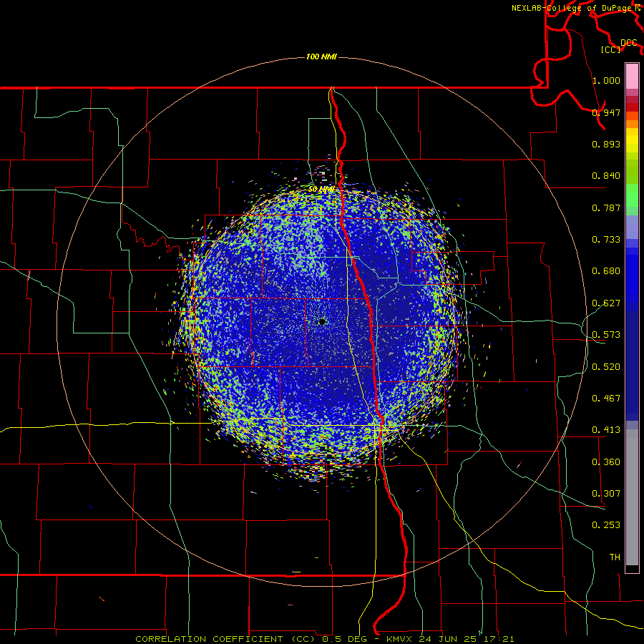Click the 0.253 scale value

point(606,525)
